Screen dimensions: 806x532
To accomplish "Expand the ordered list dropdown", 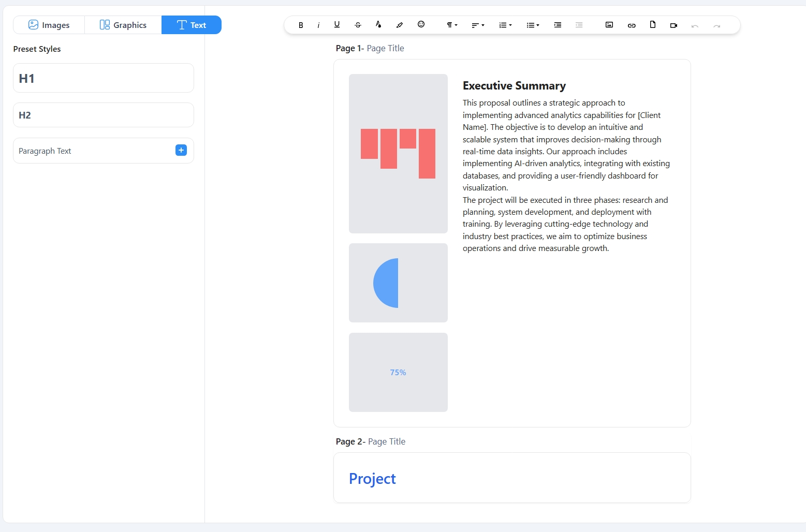I will pyautogui.click(x=505, y=25).
